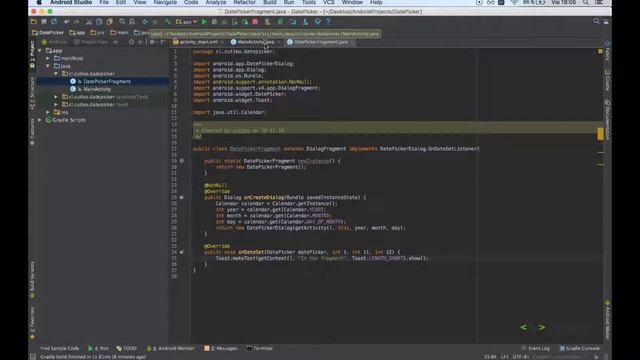This screenshot has width=640, height=360.
Task: Open the Refactor menu
Action: (244, 2)
